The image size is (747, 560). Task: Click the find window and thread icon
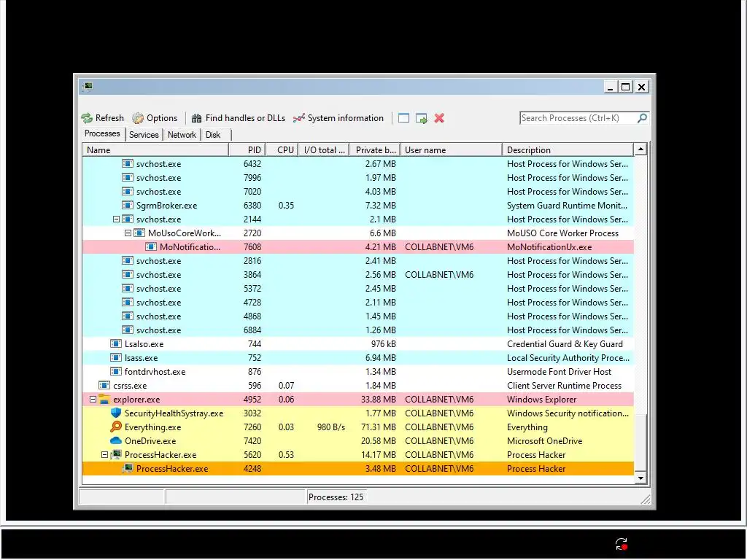pyautogui.click(x=421, y=118)
